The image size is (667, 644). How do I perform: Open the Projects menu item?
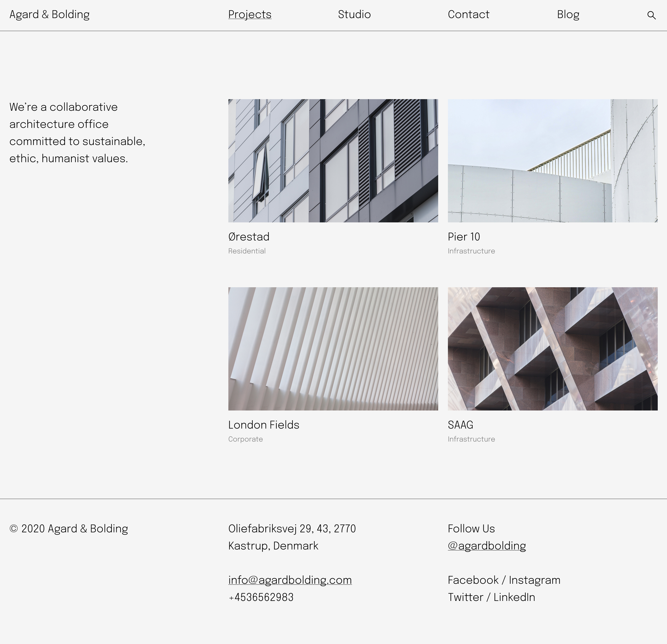coord(249,15)
